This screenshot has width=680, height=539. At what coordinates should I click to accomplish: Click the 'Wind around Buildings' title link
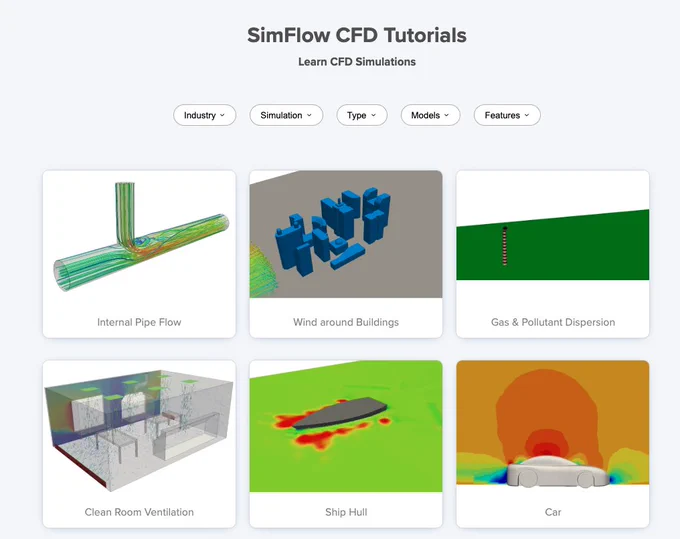(346, 322)
